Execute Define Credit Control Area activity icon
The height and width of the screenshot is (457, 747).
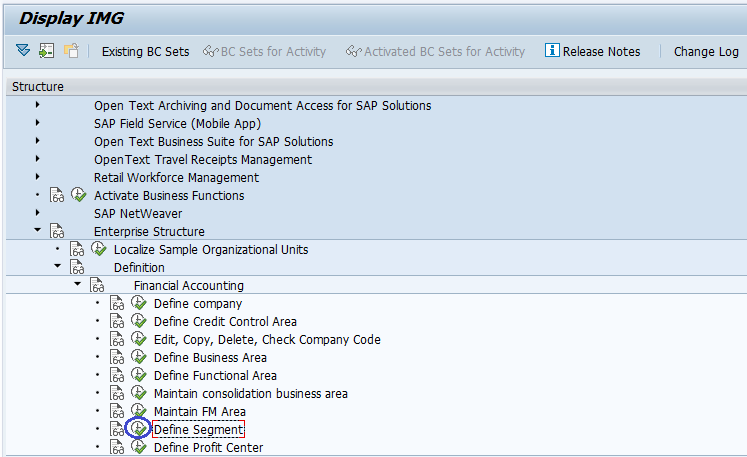click(139, 321)
